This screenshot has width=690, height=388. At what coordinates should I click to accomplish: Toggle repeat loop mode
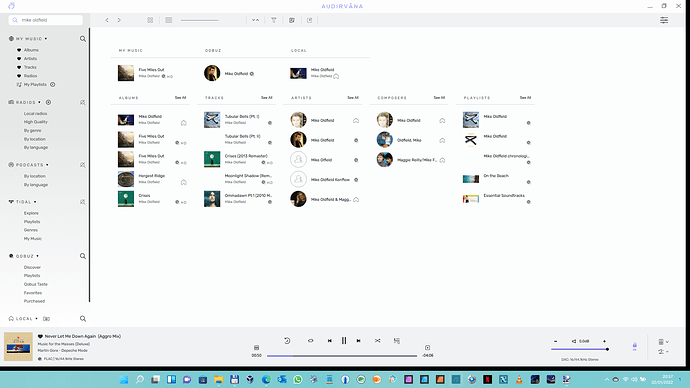[310, 340]
